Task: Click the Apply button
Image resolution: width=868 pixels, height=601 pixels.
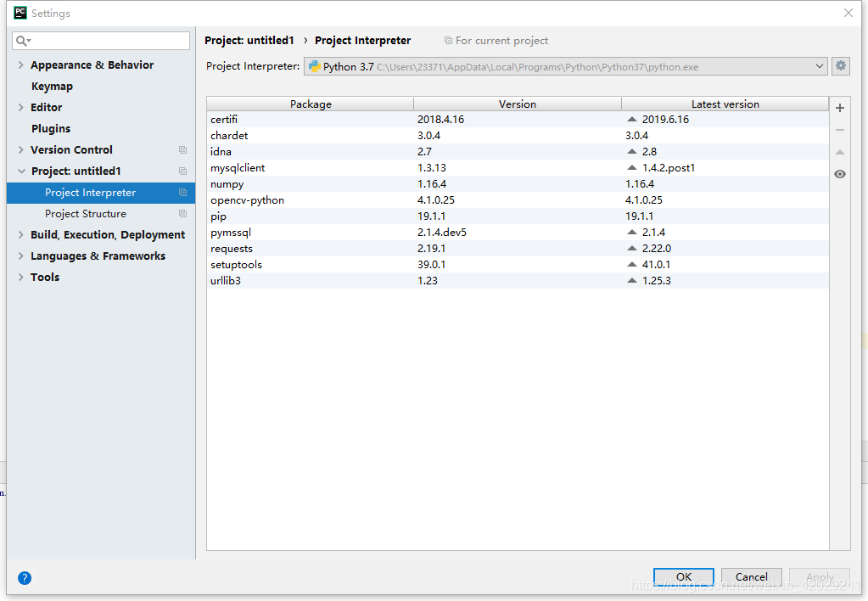Action: tap(820, 576)
